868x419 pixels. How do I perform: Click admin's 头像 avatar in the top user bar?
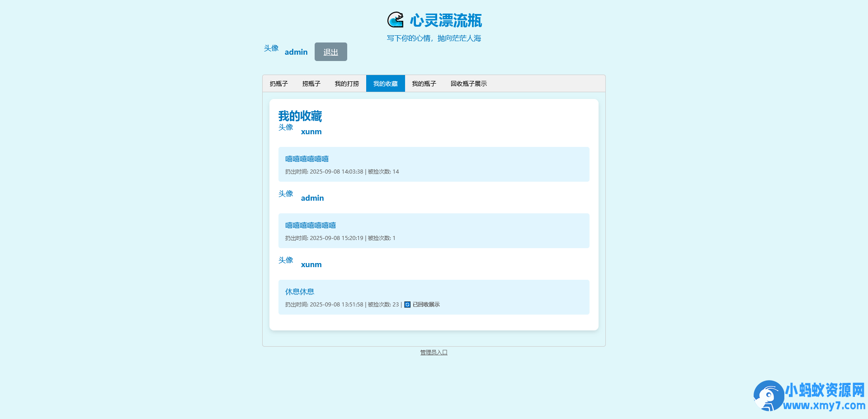pos(271,49)
